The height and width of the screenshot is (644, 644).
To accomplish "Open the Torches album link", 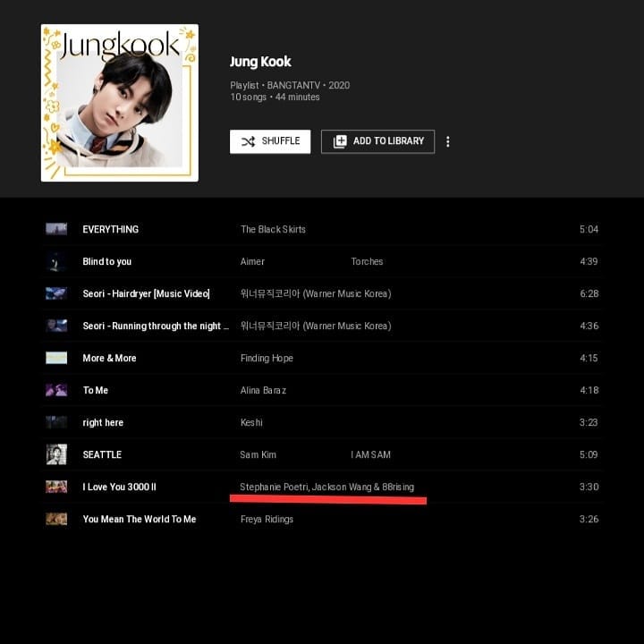I will tap(367, 261).
